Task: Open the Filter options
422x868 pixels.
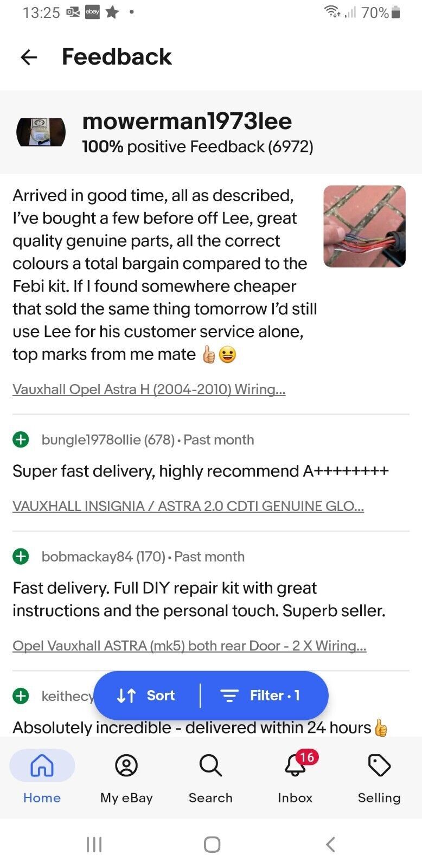Action: 260,695
